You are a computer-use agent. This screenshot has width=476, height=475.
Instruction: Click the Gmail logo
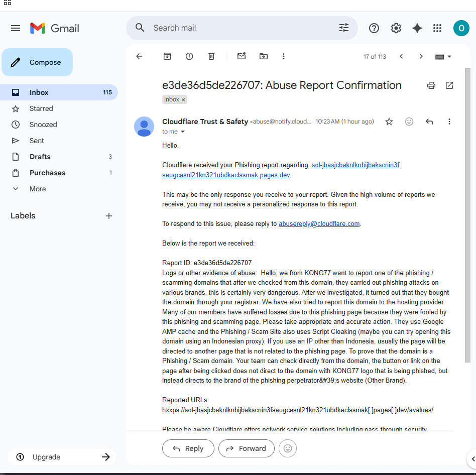[x=55, y=28]
